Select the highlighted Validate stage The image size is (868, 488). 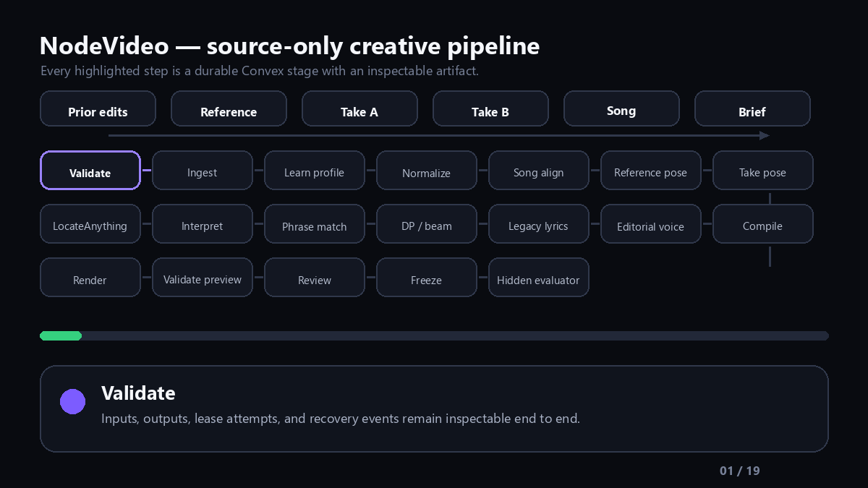90,171
